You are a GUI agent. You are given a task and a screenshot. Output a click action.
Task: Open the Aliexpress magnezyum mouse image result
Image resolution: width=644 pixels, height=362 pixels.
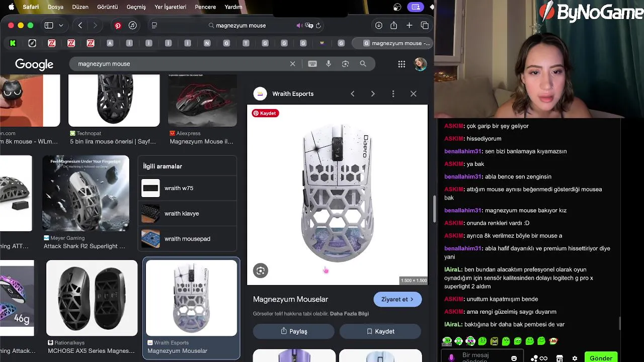pyautogui.click(x=202, y=101)
